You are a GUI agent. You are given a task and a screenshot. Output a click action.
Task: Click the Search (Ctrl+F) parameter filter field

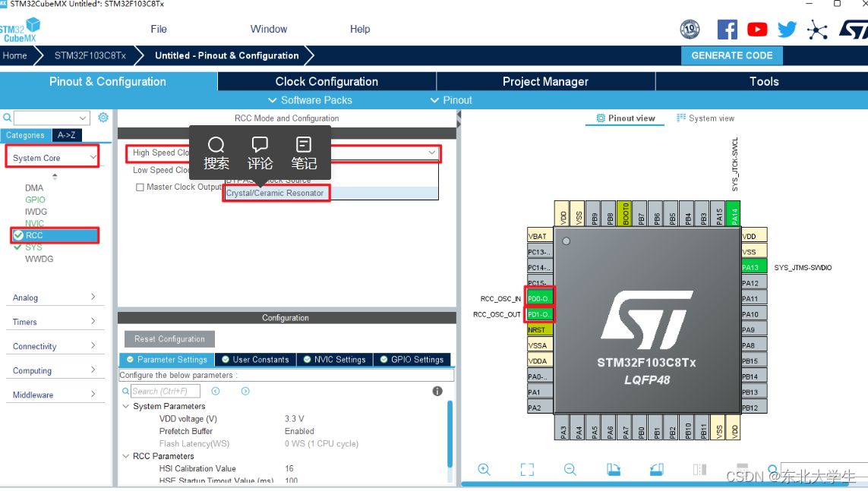coord(166,390)
